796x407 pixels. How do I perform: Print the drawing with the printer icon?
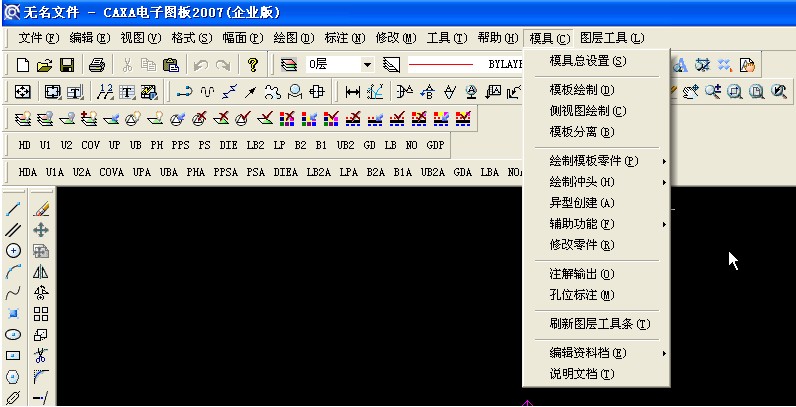coord(96,65)
